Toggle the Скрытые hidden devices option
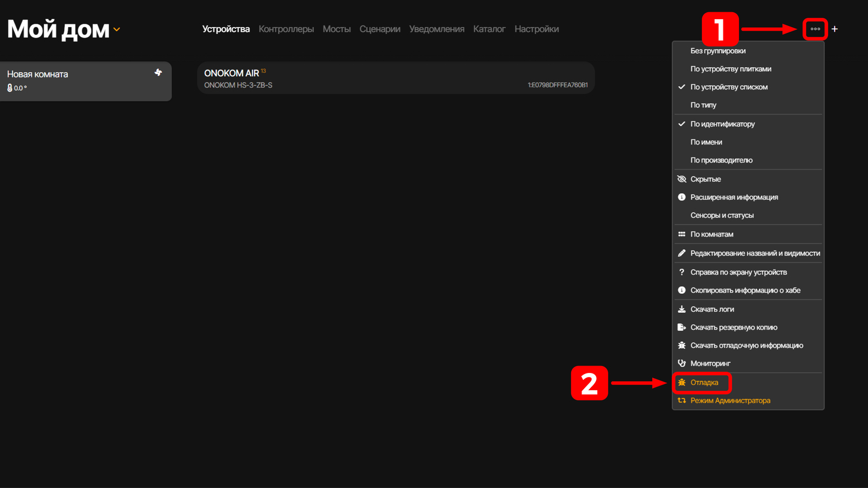The width and height of the screenshot is (868, 488). (705, 179)
